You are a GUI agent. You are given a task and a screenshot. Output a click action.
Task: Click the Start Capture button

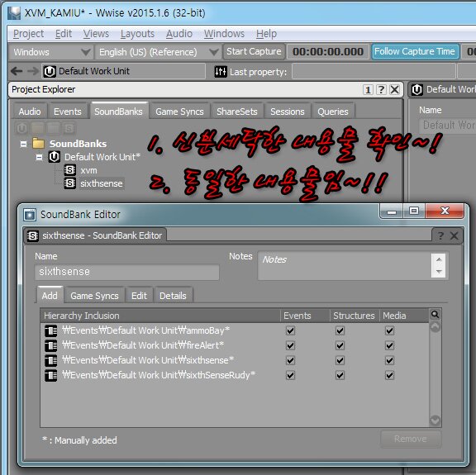(254, 51)
